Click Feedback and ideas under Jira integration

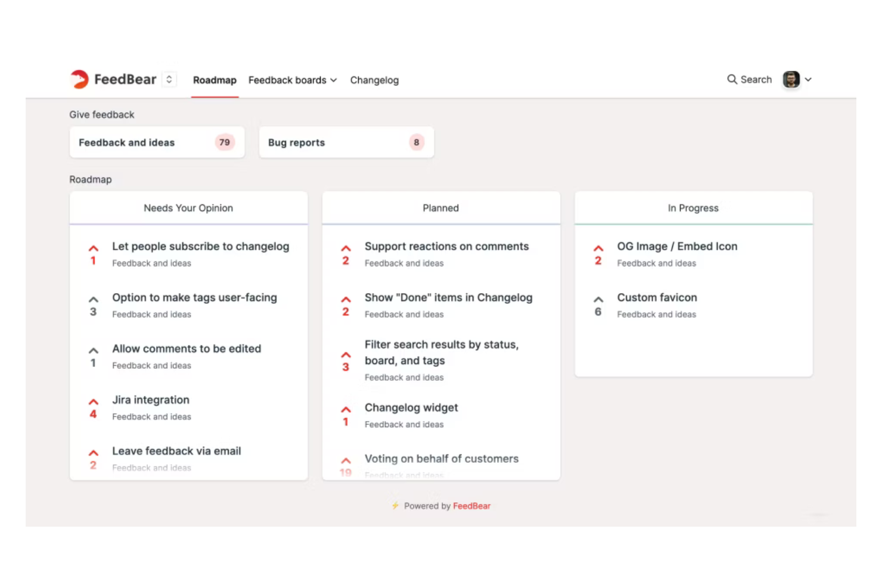click(x=151, y=416)
